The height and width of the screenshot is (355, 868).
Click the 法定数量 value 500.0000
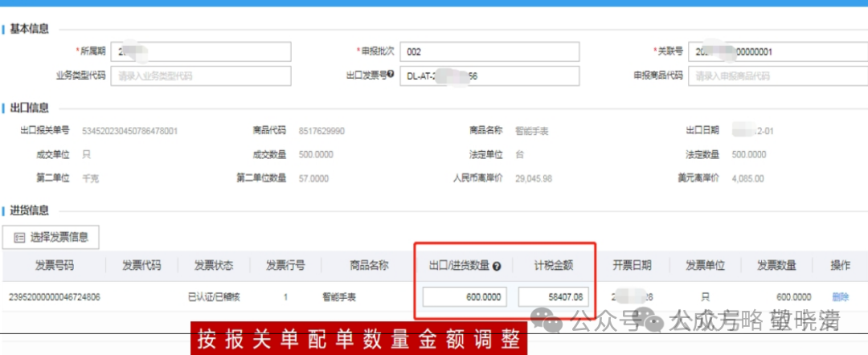tap(749, 155)
